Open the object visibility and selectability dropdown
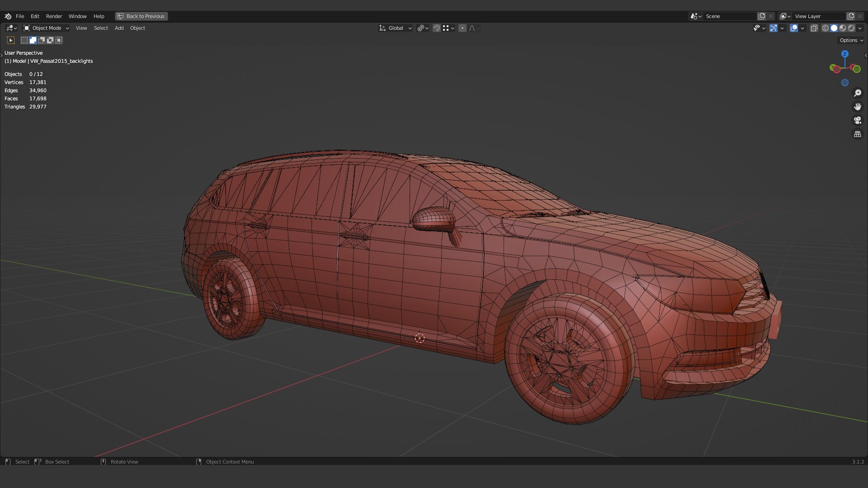 pos(759,28)
